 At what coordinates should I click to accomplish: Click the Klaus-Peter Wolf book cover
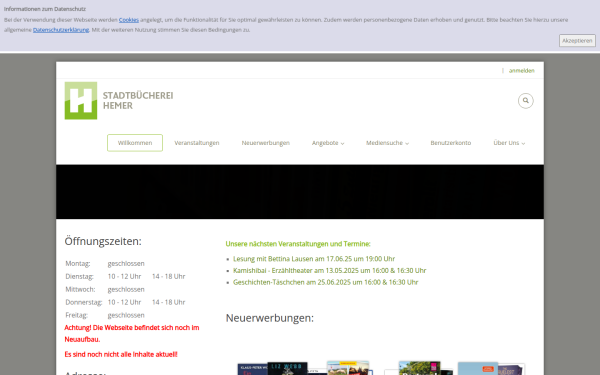pyautogui.click(x=252, y=370)
